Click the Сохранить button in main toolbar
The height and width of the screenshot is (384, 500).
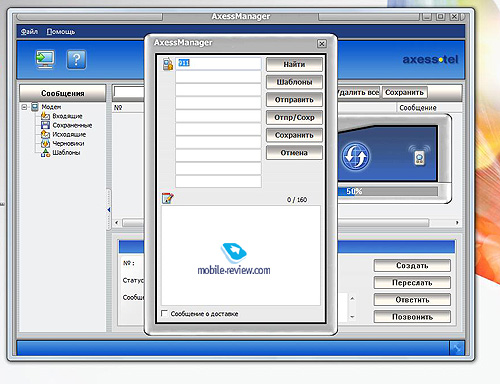[x=404, y=92]
